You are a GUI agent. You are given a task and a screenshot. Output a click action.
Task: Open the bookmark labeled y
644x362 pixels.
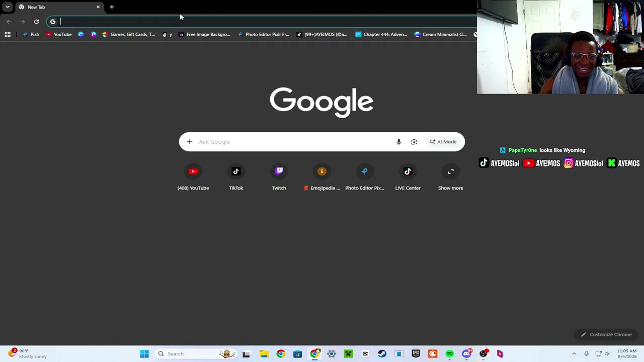point(167,34)
